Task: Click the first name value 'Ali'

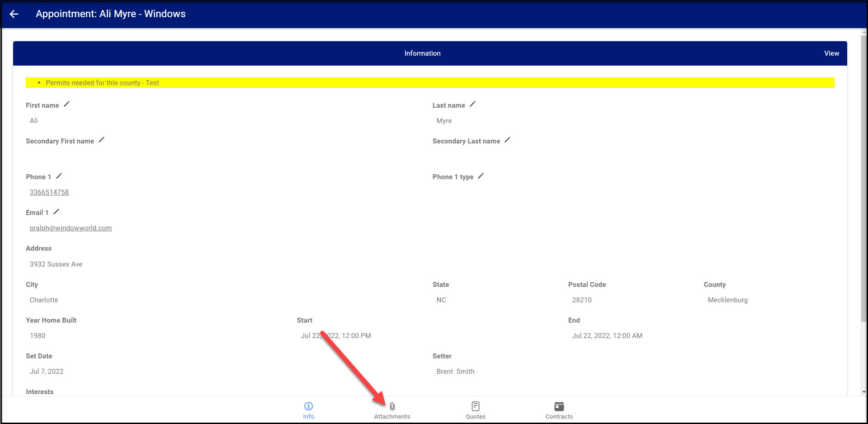Action: (34, 121)
